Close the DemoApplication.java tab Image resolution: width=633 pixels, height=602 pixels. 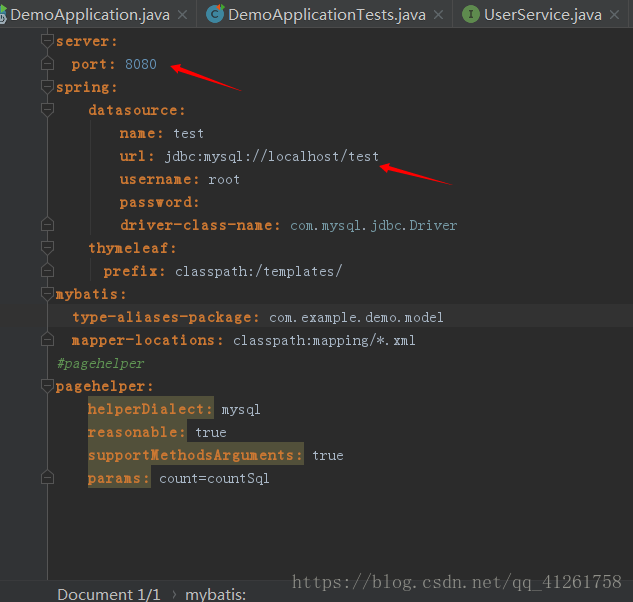182,15
